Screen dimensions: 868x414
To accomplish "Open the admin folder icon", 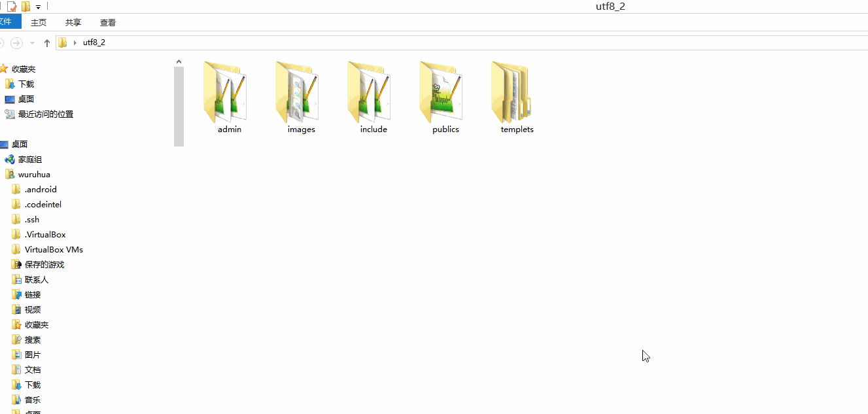I will (x=226, y=92).
